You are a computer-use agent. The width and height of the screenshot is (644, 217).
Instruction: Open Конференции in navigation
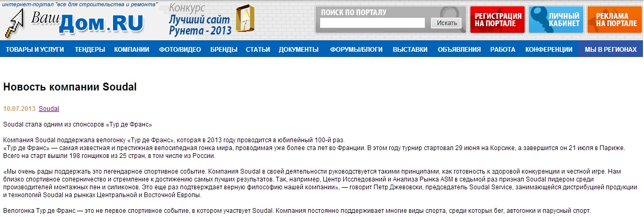549,50
